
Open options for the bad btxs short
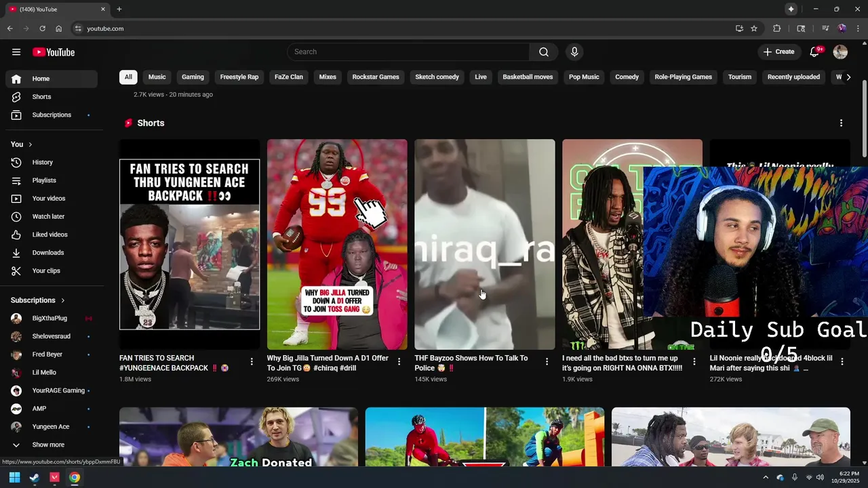tap(694, 362)
